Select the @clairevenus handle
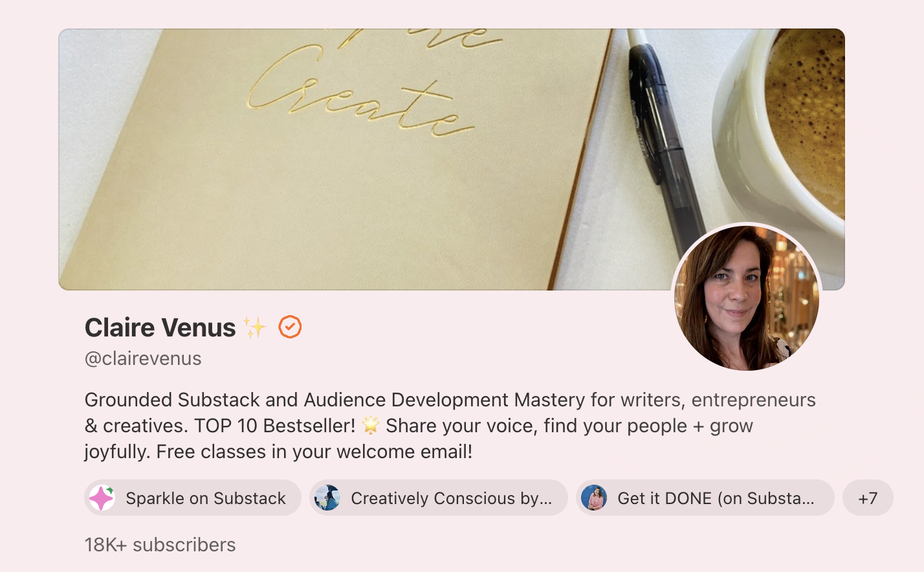The height and width of the screenshot is (572, 924). coord(143,358)
